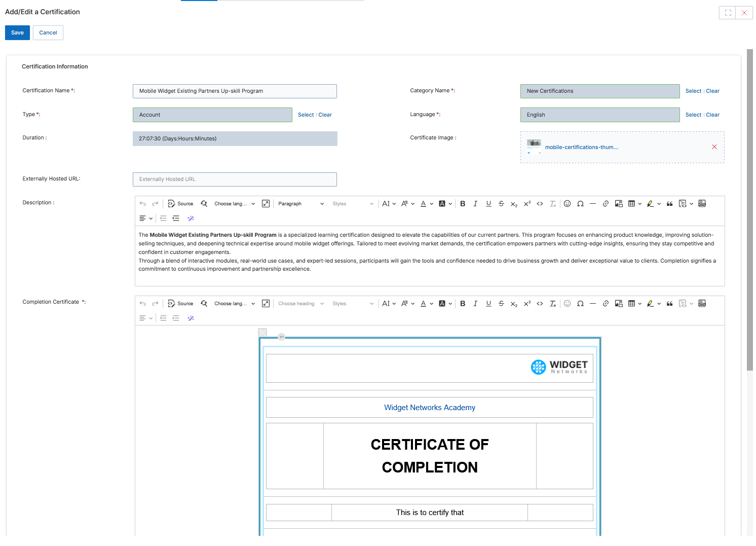Screen dimensions: 756x546
Task: Open Find and Replace in Description editor
Action: pos(204,204)
